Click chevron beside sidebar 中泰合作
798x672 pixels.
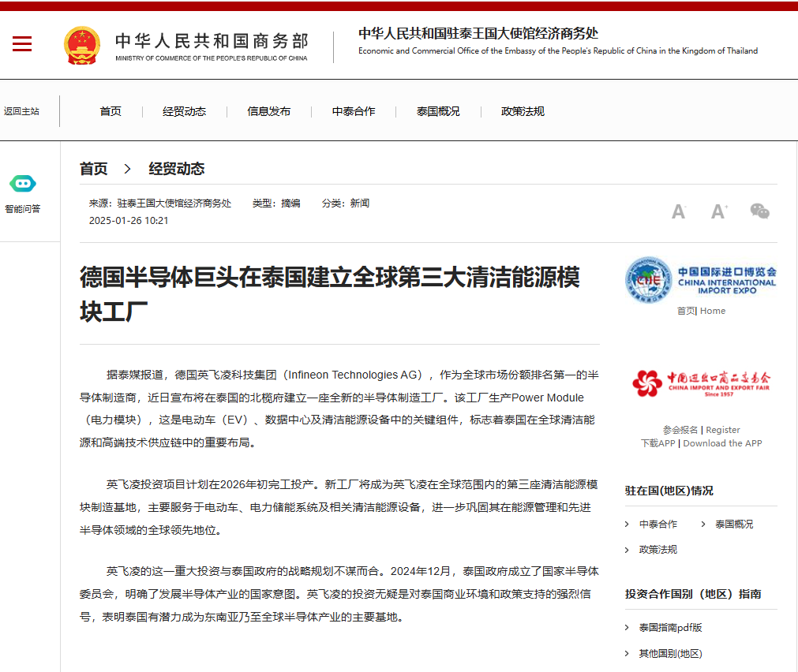tap(627, 524)
